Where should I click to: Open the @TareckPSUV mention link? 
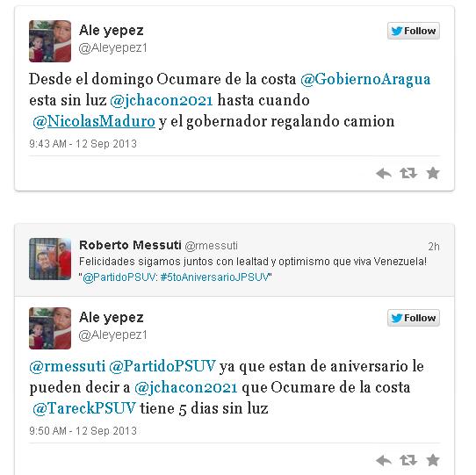(x=84, y=408)
